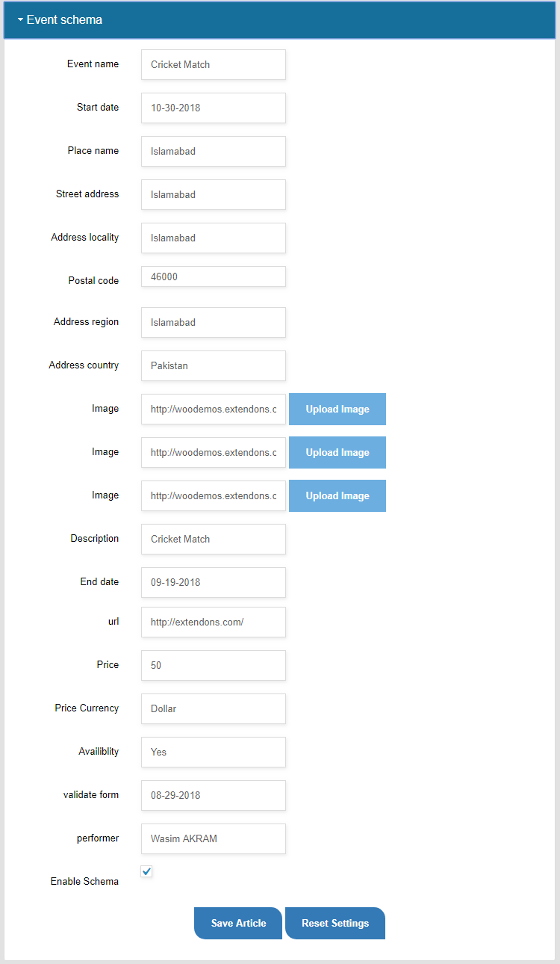Click the Description text field
Screen dimensions: 560x964
coord(214,539)
